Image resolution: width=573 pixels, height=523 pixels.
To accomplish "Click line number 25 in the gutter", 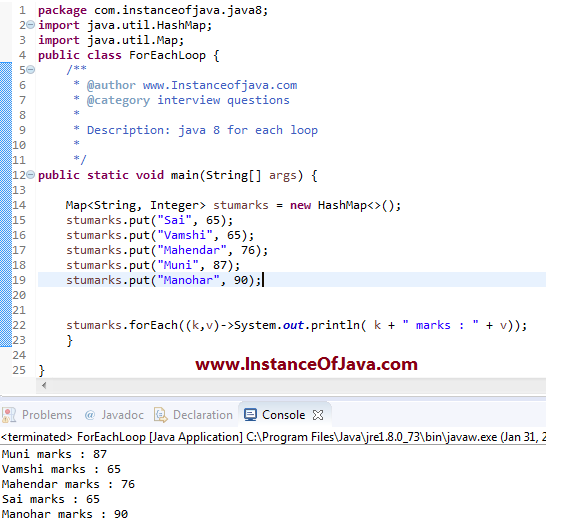I will coord(19,370).
